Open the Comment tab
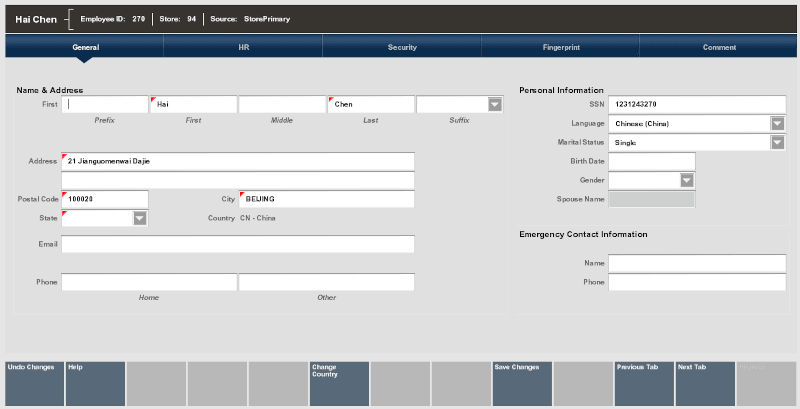 (719, 47)
